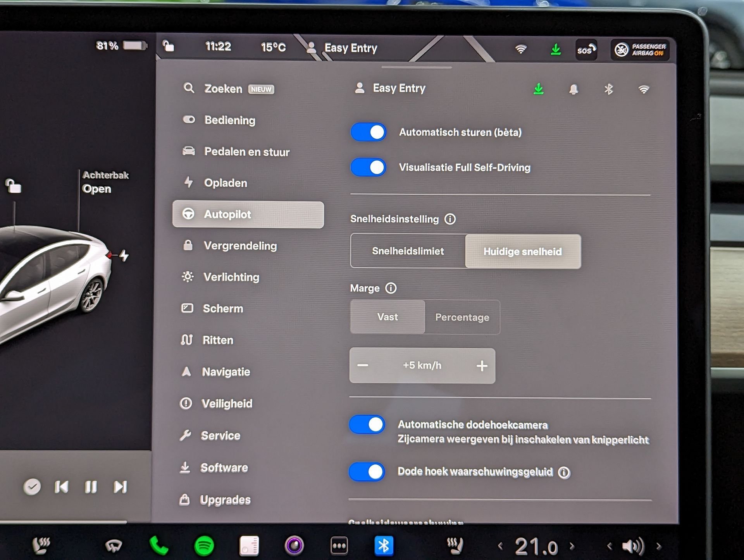Decrease speed margin with minus button
The height and width of the screenshot is (560, 744).
[x=363, y=365]
